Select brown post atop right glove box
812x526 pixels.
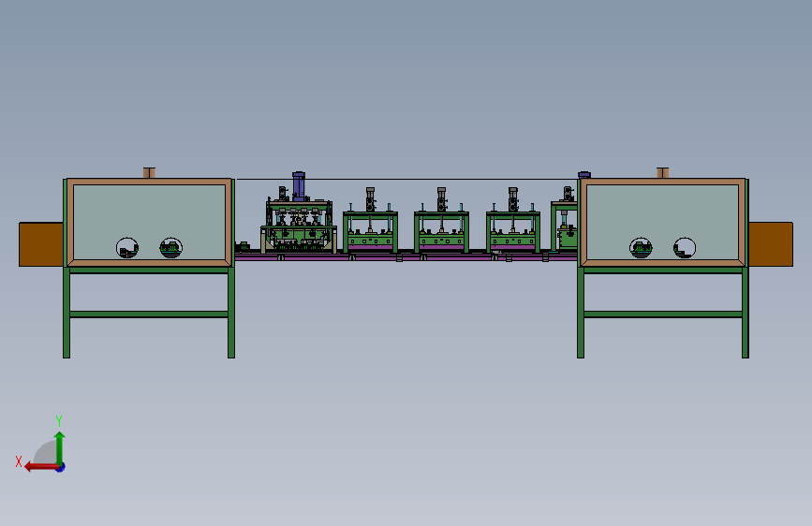662,173
